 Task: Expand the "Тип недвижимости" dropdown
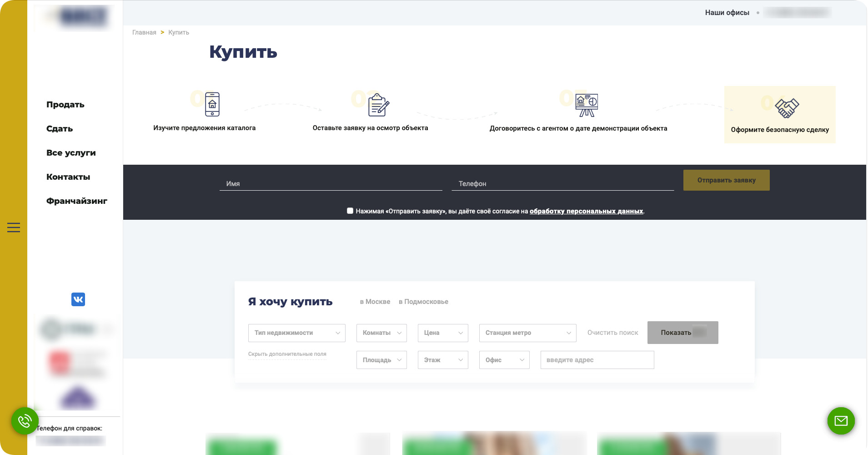[x=296, y=333]
